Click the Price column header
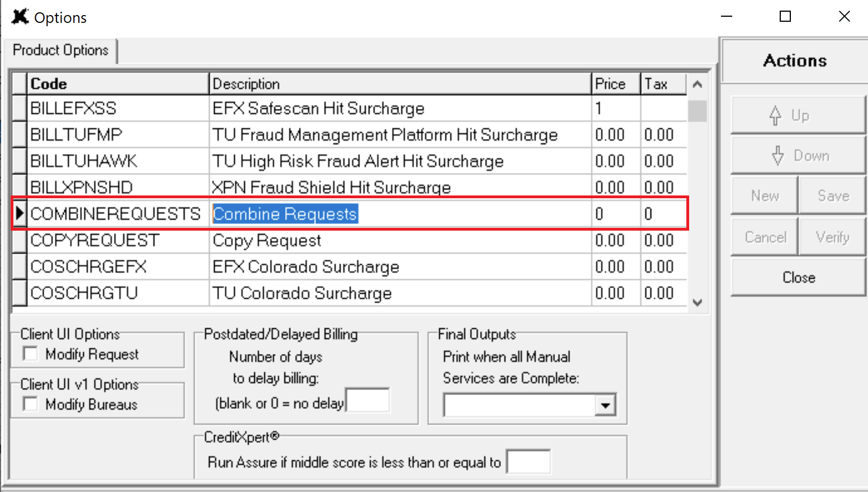868x492 pixels. [x=616, y=84]
